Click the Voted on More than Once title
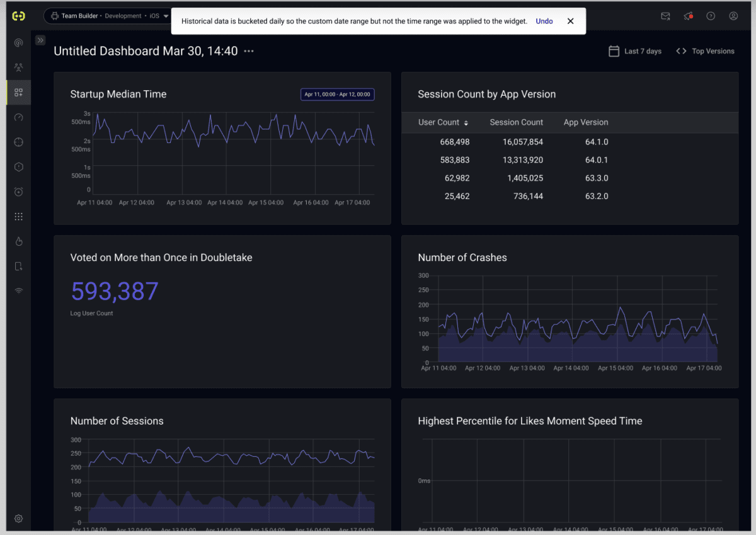The image size is (756, 535). click(x=161, y=258)
